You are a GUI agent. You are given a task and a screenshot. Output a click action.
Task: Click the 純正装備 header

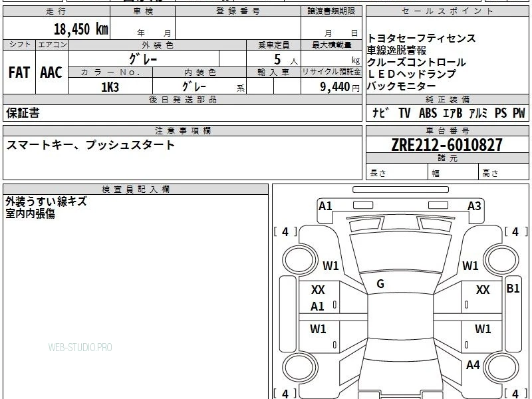(x=447, y=99)
